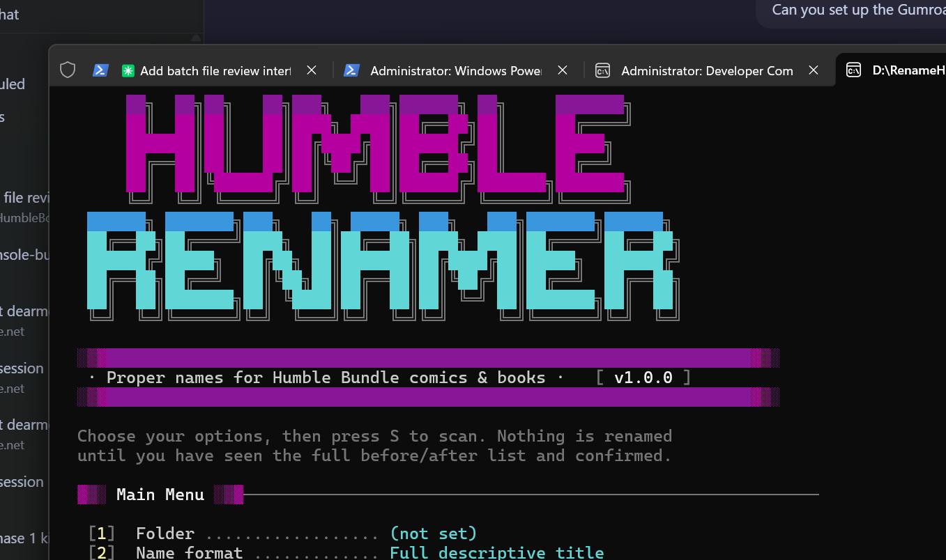The width and height of the screenshot is (946, 560).
Task: Click the shield icon in terminal tab bar
Action: 68,70
